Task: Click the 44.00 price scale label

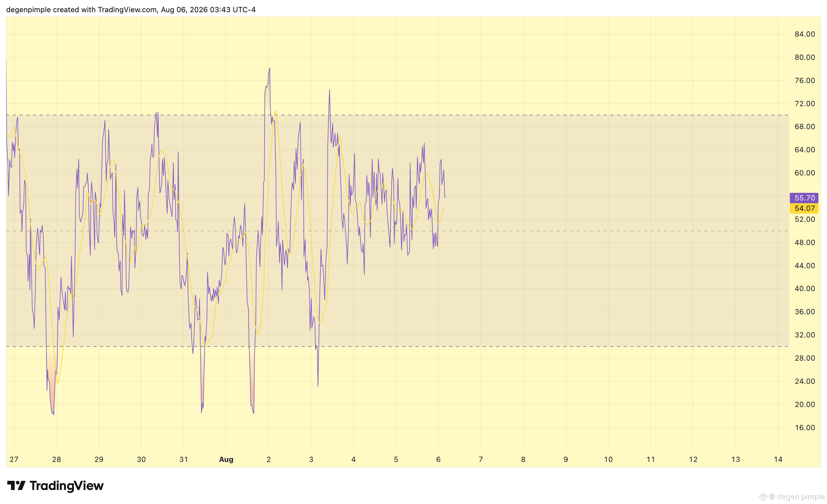Action: tap(805, 265)
